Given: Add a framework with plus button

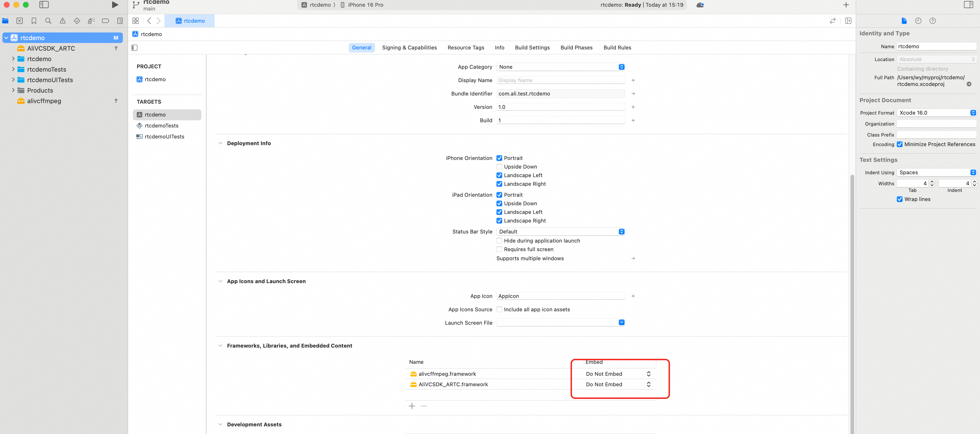Looking at the screenshot, I should (412, 406).
